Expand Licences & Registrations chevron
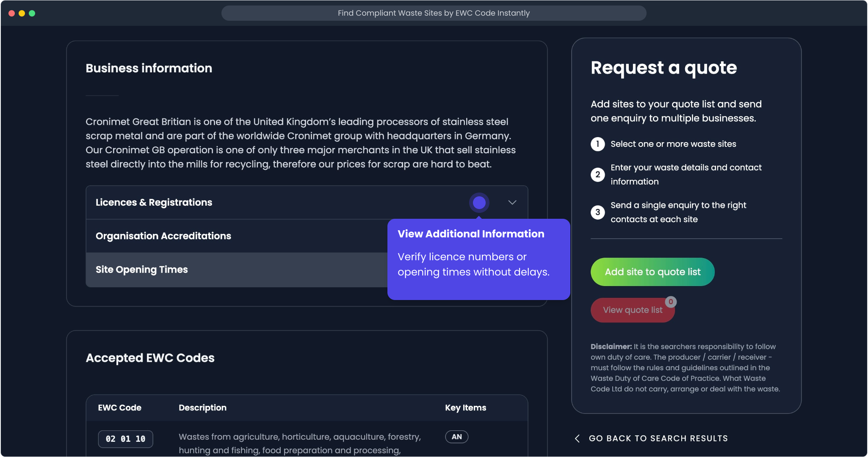Image resolution: width=868 pixels, height=457 pixels. (x=512, y=203)
